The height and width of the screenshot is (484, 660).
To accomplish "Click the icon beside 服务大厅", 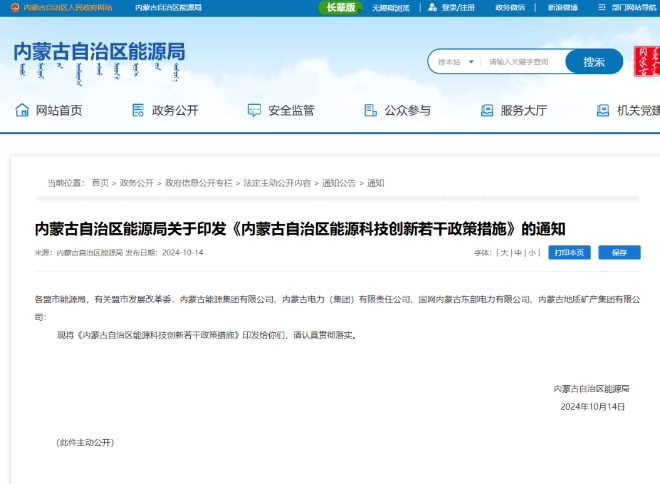I will pos(487,110).
